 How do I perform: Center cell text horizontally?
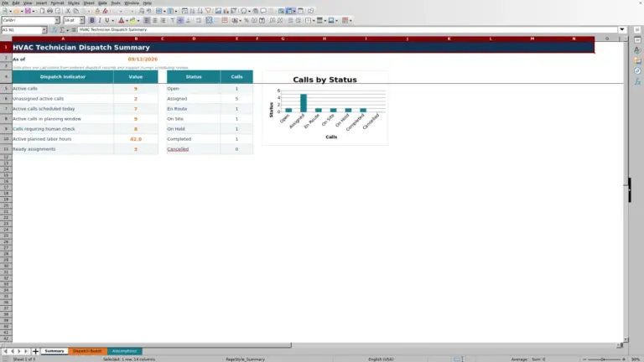155,20
